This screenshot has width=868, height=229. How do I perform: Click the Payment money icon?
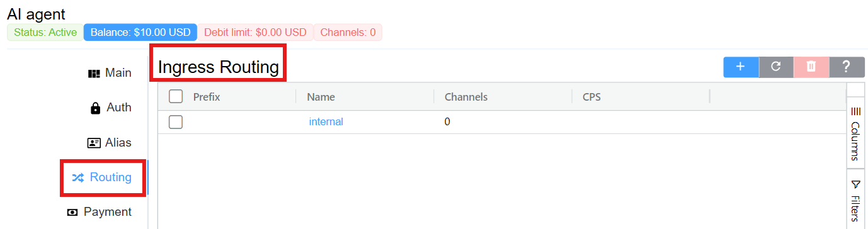click(x=72, y=213)
